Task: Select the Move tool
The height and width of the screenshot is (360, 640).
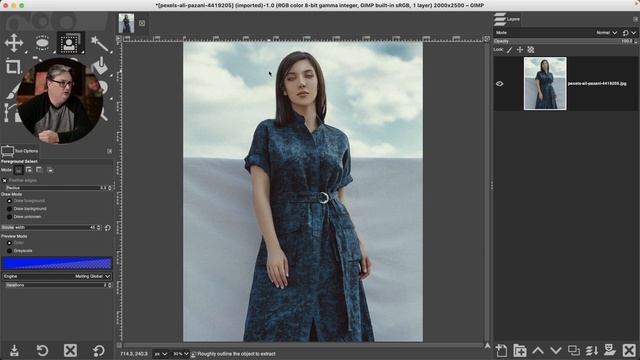Action: [14, 43]
